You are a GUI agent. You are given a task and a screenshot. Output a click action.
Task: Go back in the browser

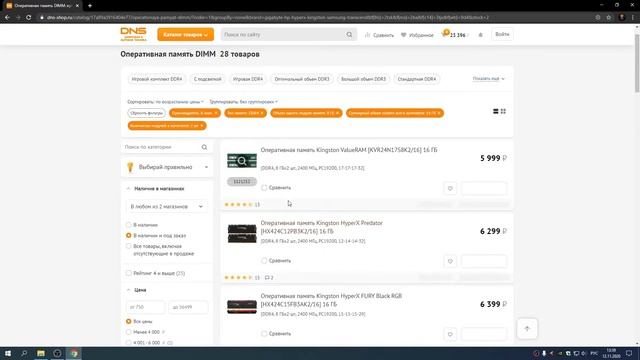pyautogui.click(x=7, y=18)
